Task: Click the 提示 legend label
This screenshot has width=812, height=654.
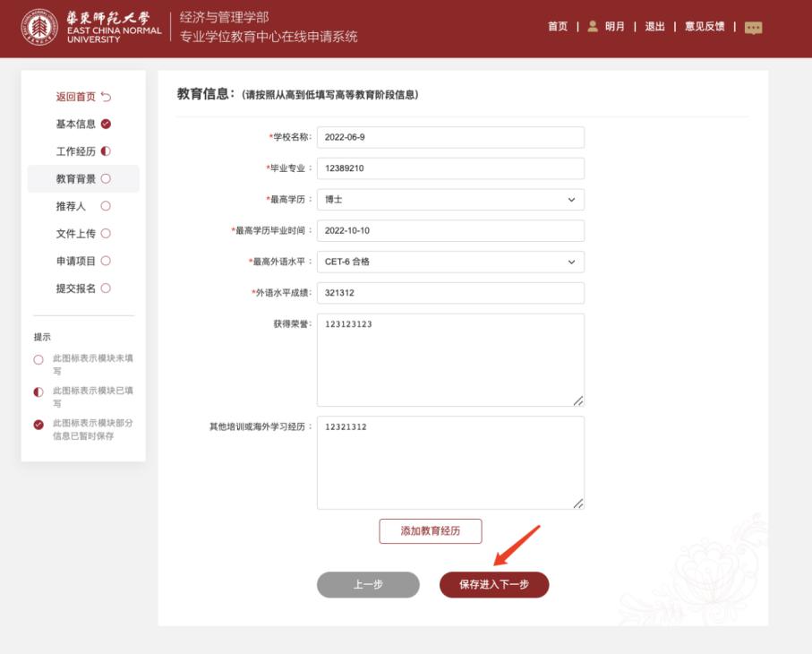Action: [x=42, y=337]
